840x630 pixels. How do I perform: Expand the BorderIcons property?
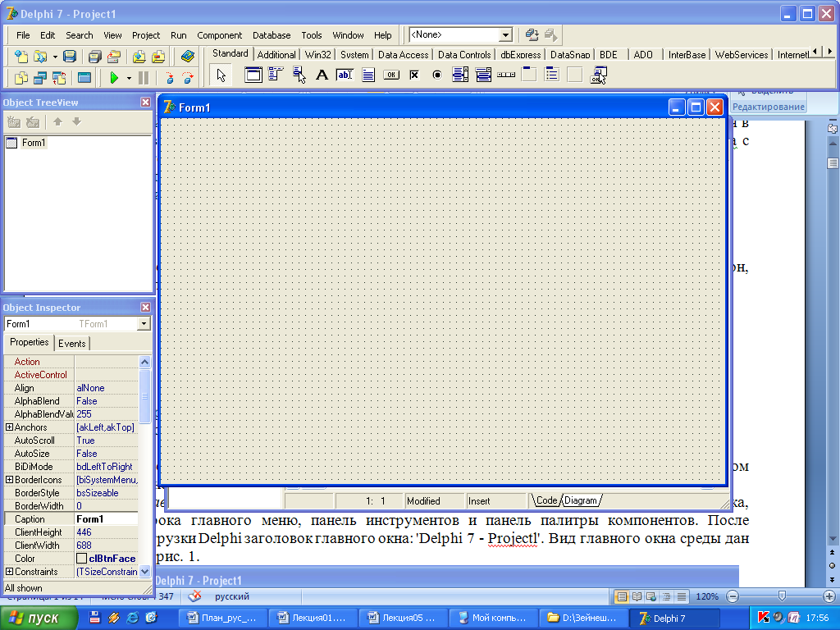(9, 480)
